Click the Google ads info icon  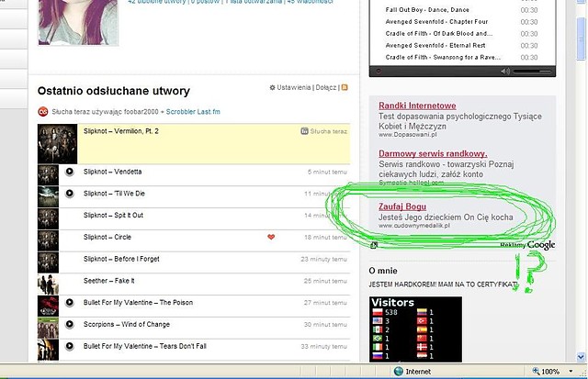coord(374,245)
